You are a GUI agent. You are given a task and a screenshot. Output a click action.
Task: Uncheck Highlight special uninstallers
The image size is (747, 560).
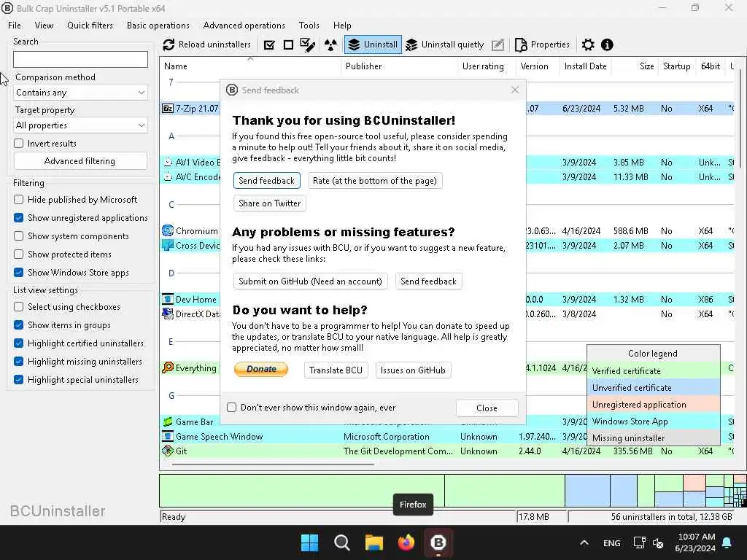pos(18,379)
